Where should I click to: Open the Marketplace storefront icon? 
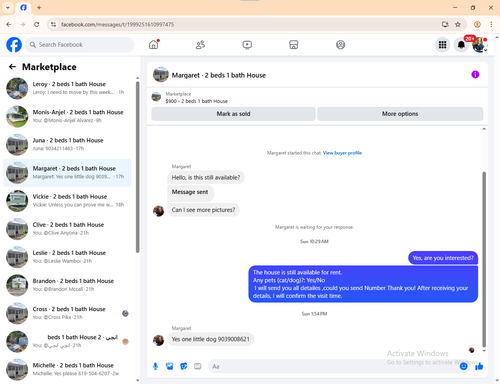[x=294, y=45]
